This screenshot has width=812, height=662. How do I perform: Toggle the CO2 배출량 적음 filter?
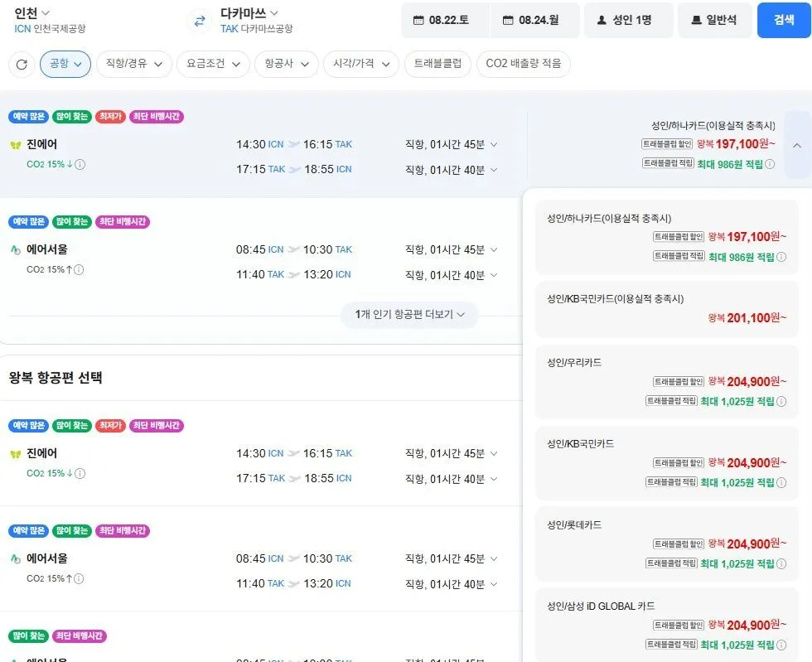[523, 64]
